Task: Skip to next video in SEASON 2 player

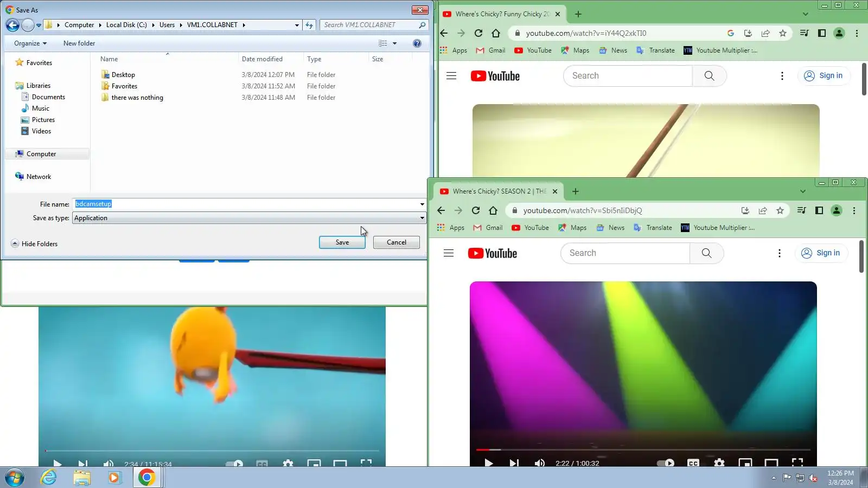Action: (514, 463)
